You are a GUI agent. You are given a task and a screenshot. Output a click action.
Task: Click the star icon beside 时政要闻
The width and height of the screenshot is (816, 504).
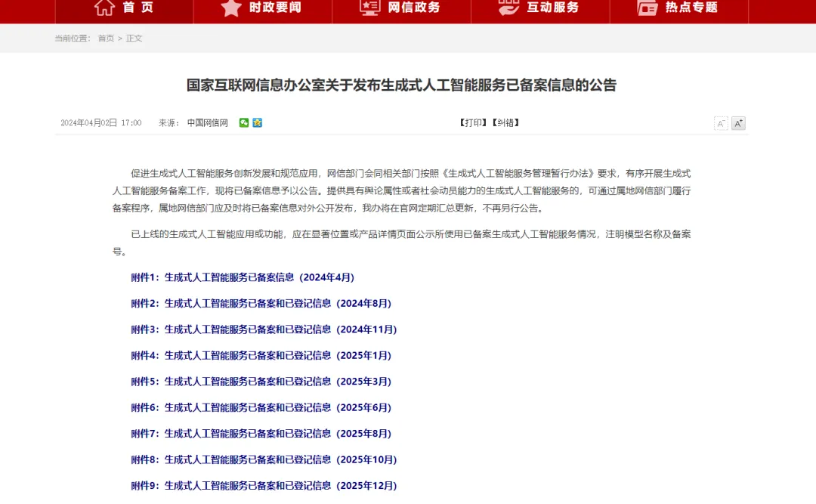(x=230, y=8)
